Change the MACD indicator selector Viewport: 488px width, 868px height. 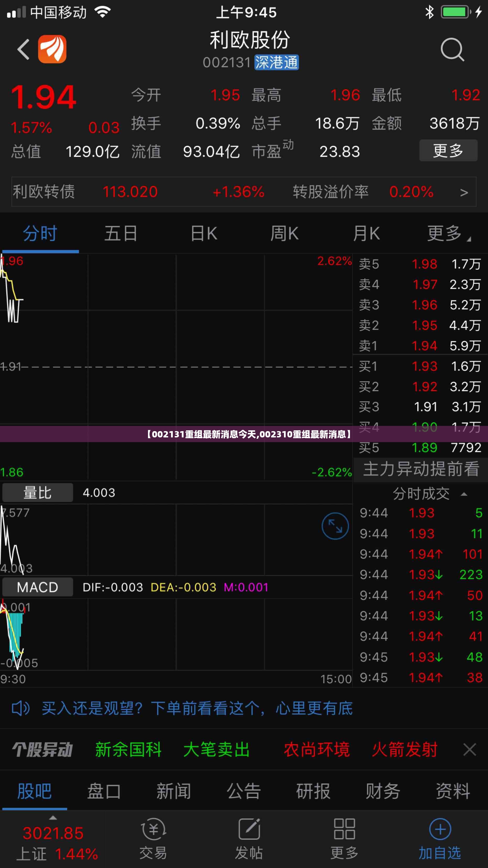click(37, 587)
